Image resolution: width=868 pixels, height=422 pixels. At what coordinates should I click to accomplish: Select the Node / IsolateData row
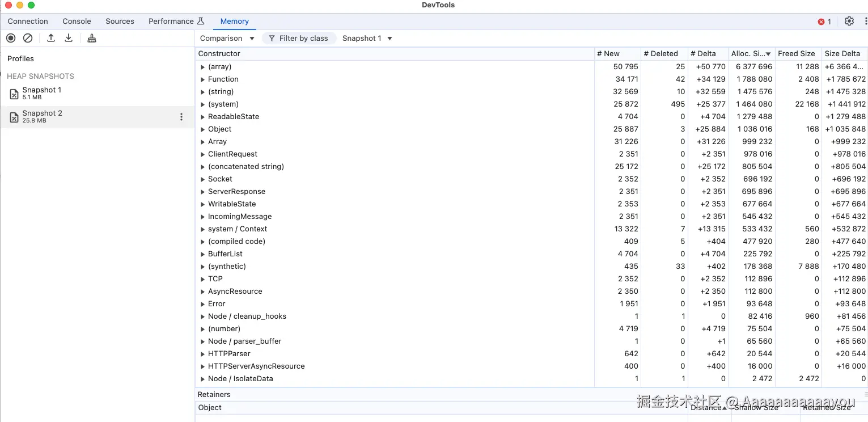[x=531, y=379]
